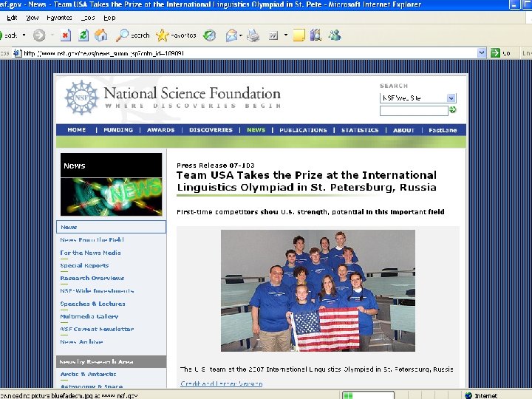Open News Archive sidebar link

pyautogui.click(x=81, y=341)
